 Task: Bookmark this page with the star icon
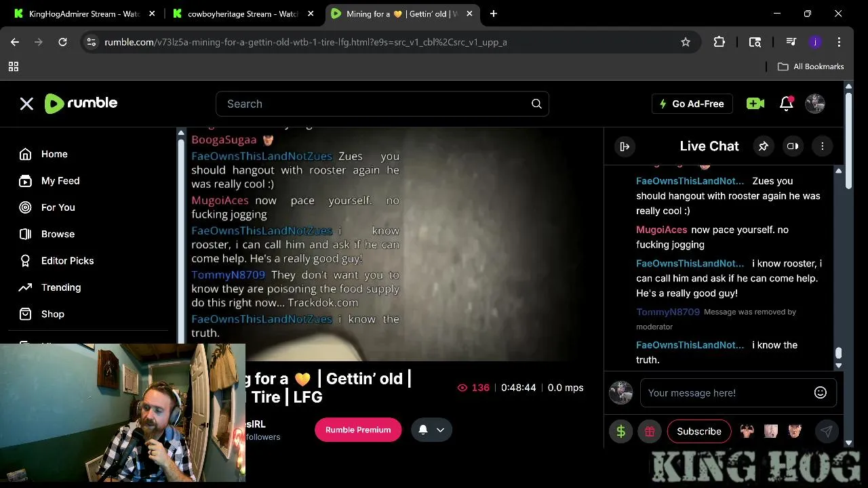pyautogui.click(x=686, y=42)
